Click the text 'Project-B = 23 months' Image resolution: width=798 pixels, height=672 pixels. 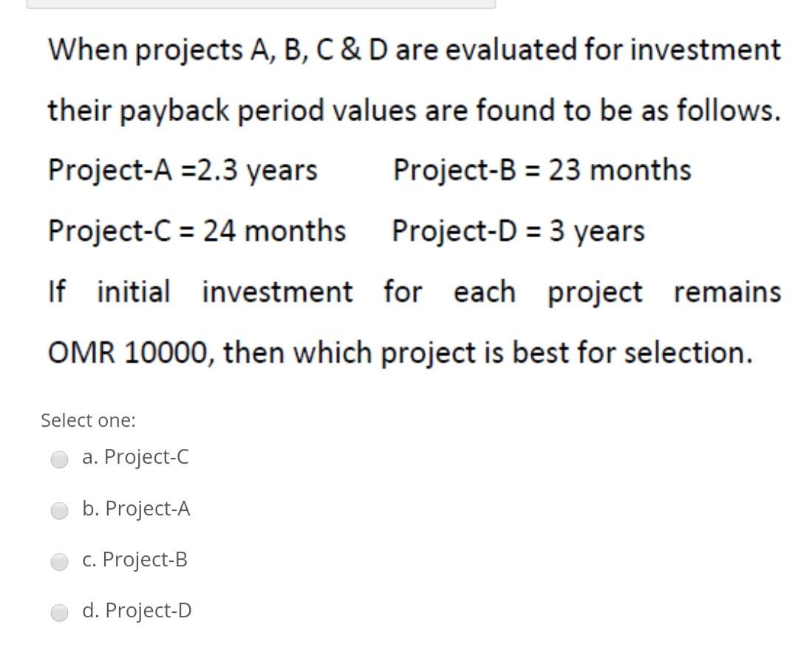pos(542,170)
